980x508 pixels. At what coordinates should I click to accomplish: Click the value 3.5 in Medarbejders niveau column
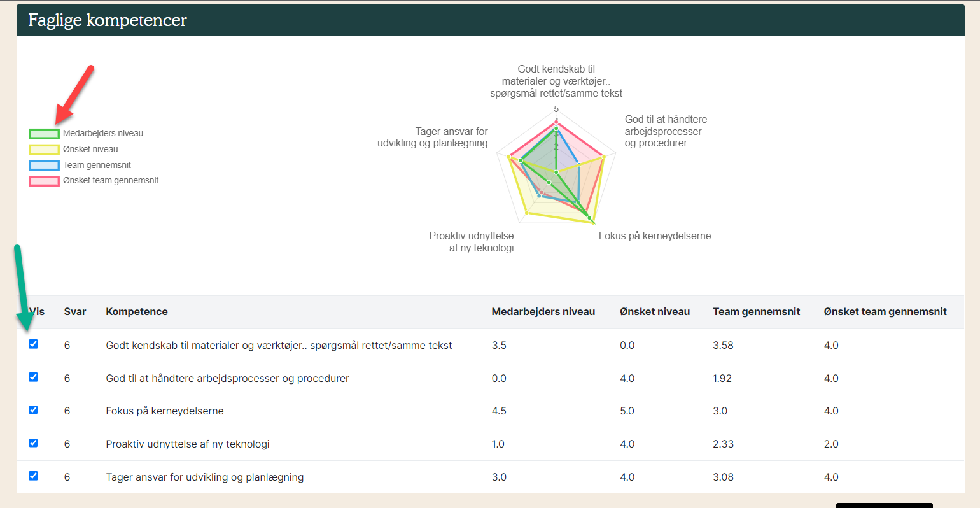click(x=499, y=346)
